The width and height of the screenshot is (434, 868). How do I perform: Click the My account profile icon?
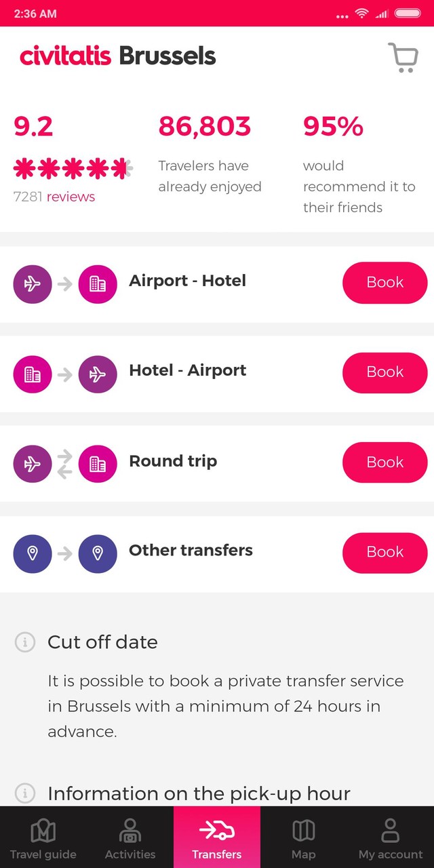point(390,829)
